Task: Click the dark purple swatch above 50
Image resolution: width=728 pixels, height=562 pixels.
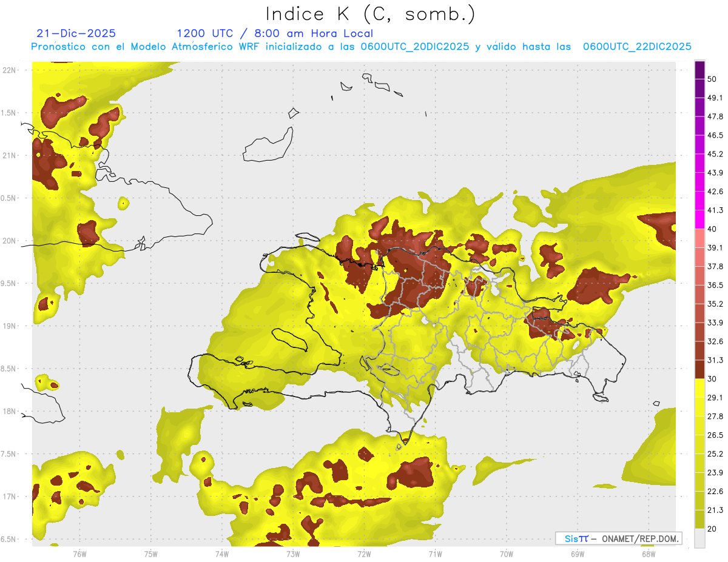Action: (x=699, y=70)
